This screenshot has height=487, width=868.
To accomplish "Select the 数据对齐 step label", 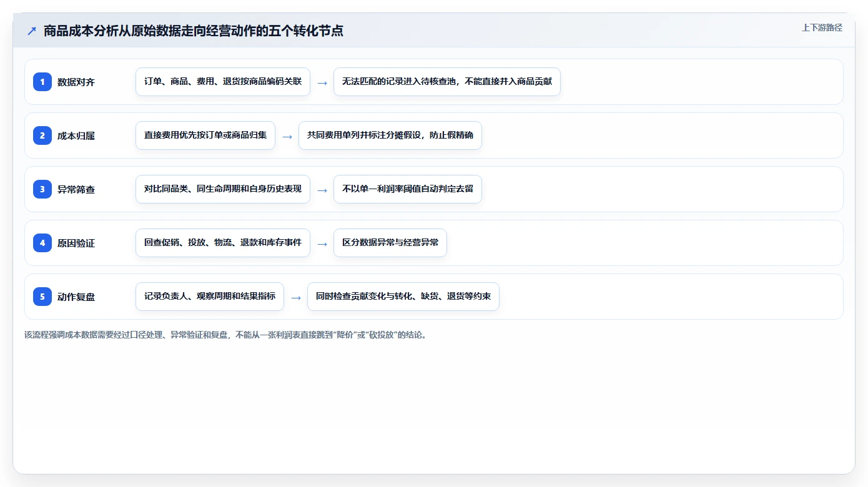I will [x=76, y=82].
